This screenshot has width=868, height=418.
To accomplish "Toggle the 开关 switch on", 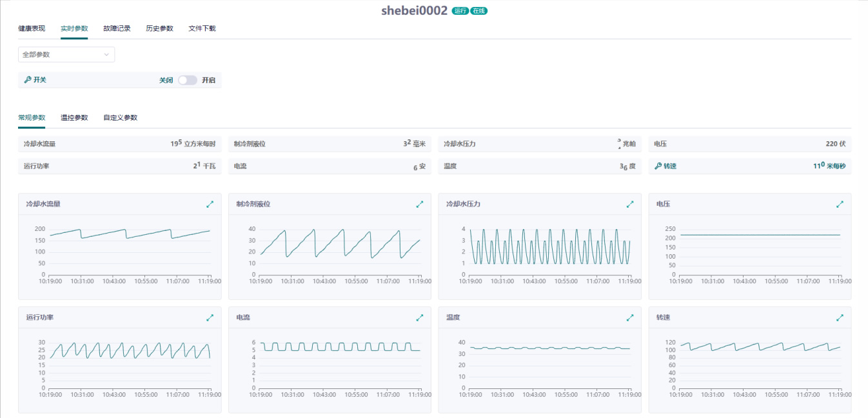I will (187, 81).
